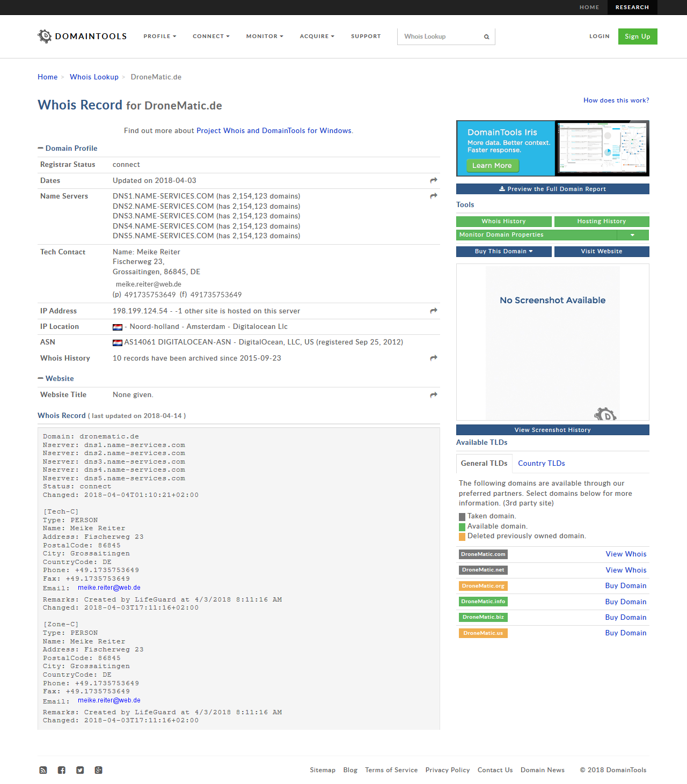Open How does this work link
687x784 pixels.
[616, 100]
